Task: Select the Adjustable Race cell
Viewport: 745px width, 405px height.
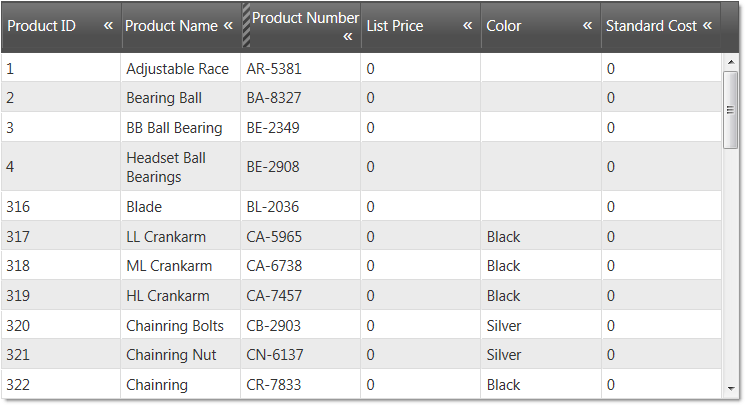Action: point(177,69)
